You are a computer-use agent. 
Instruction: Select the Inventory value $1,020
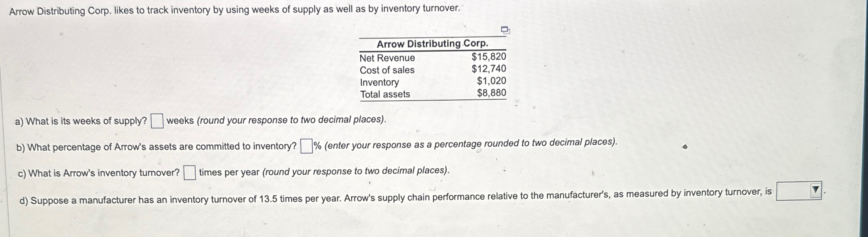point(492,82)
